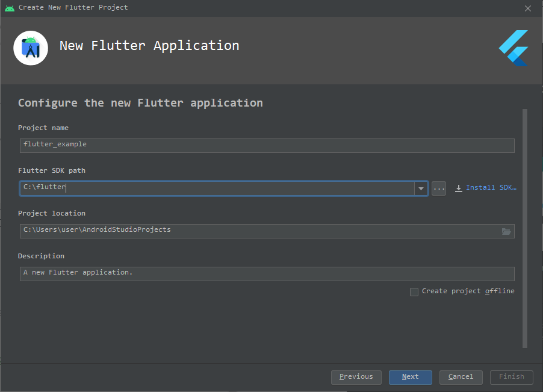
Task: Expand the Flutter SDK path dropdown arrow
Action: [x=421, y=188]
